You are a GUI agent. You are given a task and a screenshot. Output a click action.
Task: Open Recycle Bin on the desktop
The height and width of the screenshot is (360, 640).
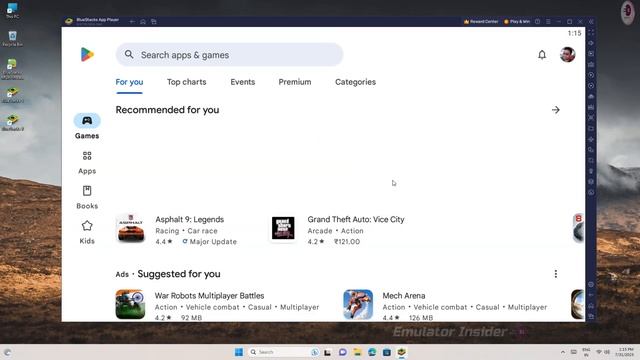click(12, 39)
